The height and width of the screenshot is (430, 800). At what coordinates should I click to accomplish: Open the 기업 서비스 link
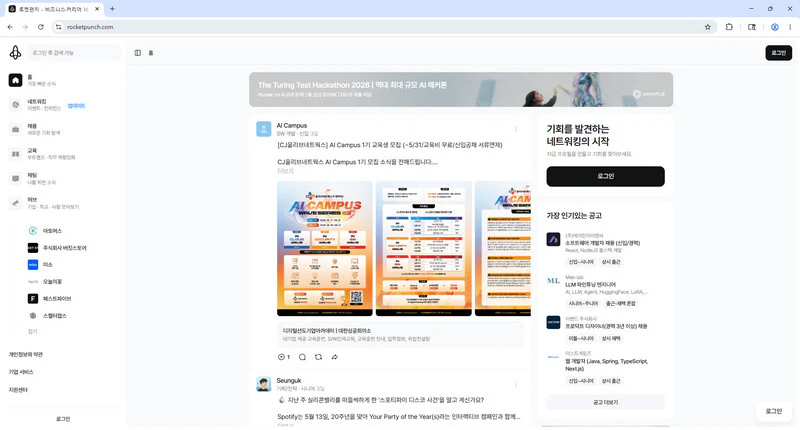pos(21,372)
